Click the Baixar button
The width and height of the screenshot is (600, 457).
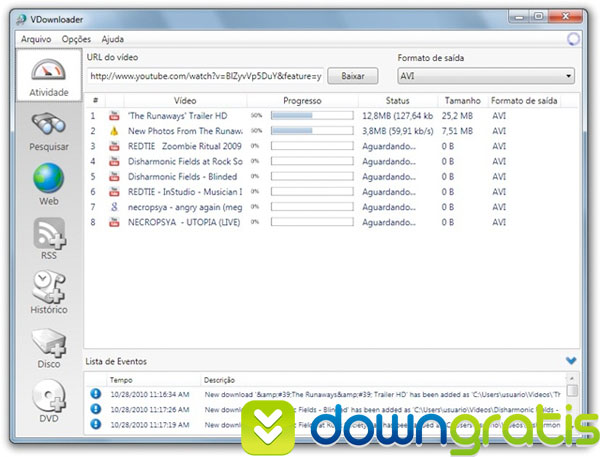point(353,76)
